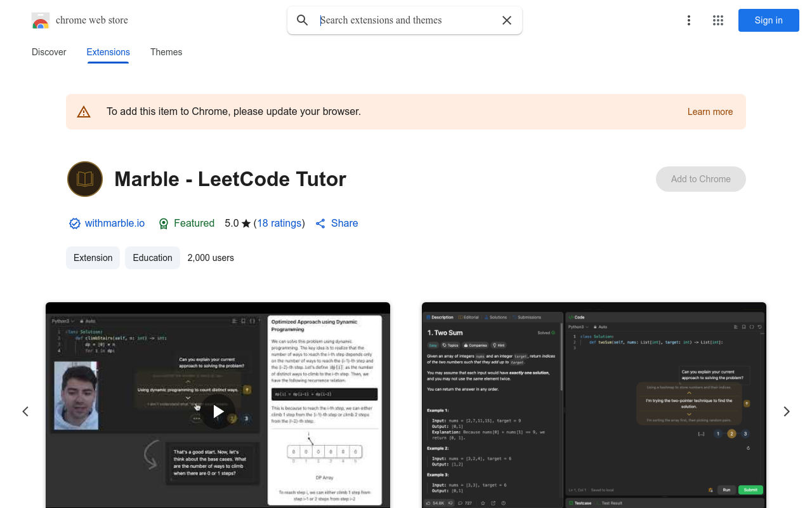Viewport: 812px width, 508px height.
Task: Click the Share link
Action: click(x=337, y=223)
